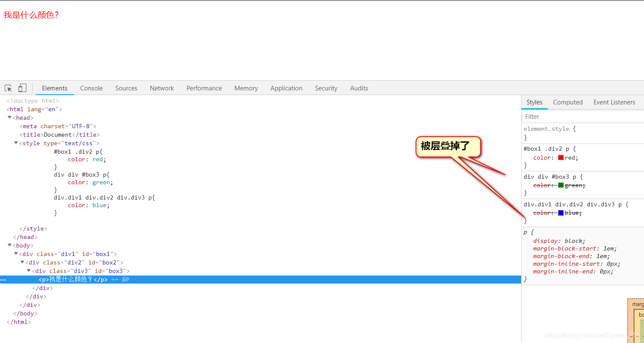Select the highlighted p element row
Screen dimensions: 644x343
(261, 279)
